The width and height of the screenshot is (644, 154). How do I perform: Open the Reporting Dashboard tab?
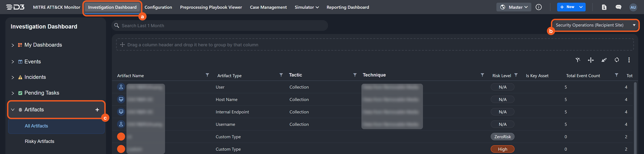[347, 7]
